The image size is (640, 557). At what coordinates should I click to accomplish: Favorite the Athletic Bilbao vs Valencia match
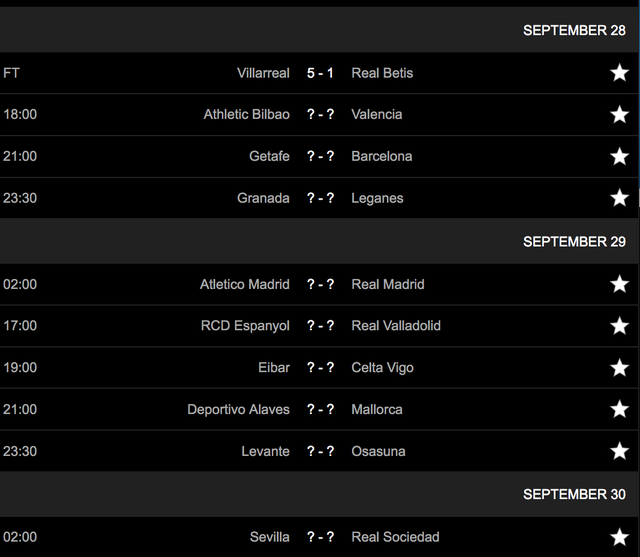(x=620, y=114)
